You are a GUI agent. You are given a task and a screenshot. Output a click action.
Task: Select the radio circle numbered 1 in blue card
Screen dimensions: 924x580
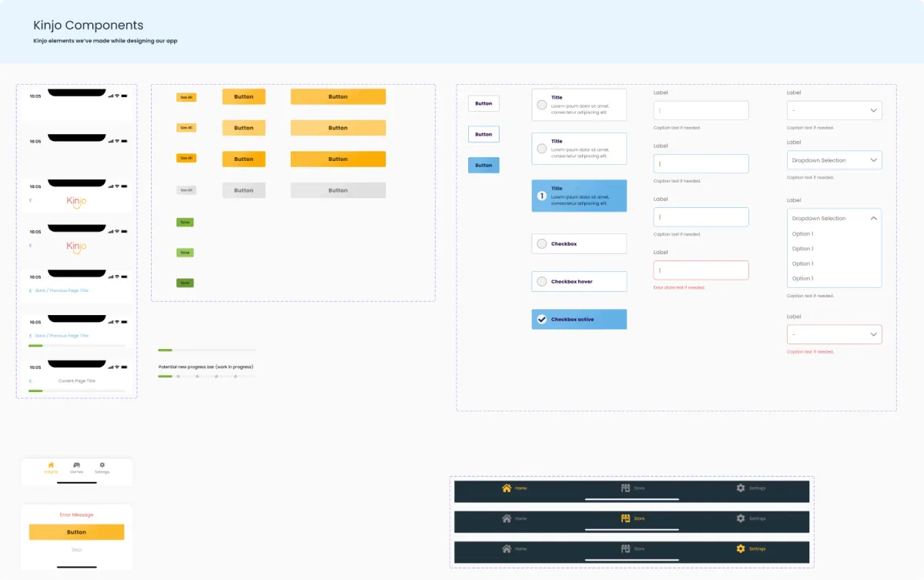(x=542, y=196)
